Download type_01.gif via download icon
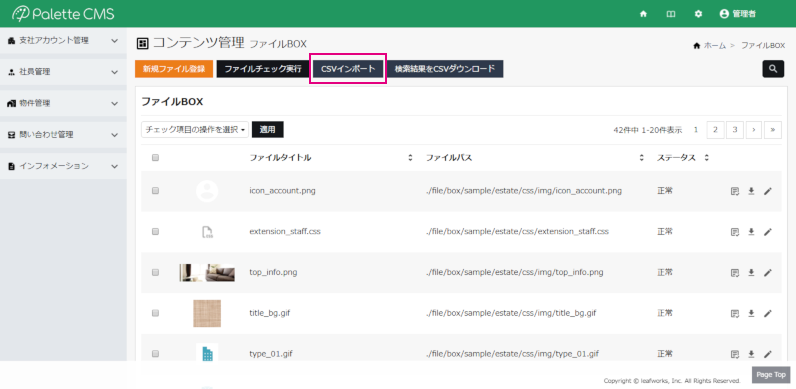The width and height of the screenshot is (796, 389). (x=751, y=354)
